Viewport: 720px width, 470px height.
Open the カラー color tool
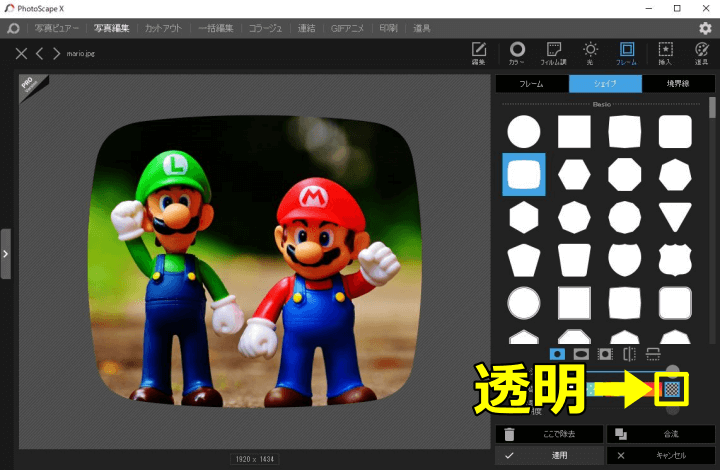517,53
